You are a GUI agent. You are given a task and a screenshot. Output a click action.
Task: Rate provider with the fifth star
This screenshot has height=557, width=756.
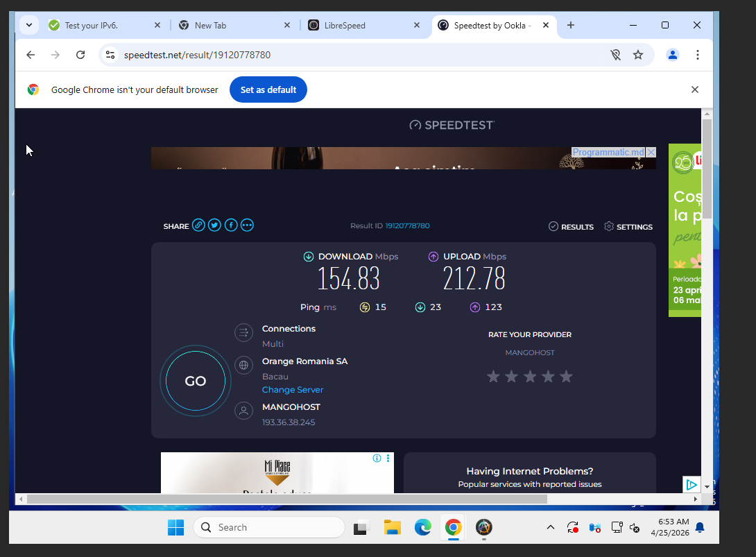coord(566,377)
